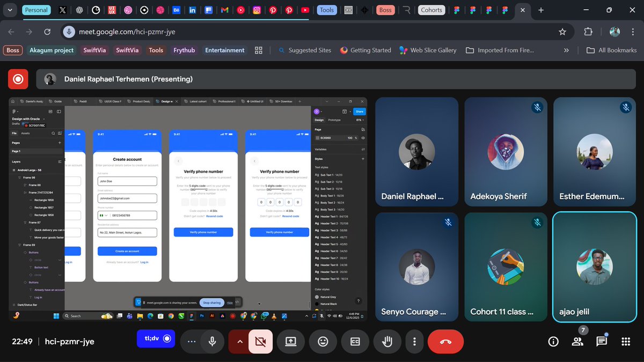Click Cohort 11 class tile
This screenshot has width=644, height=362.
pos(506,267)
